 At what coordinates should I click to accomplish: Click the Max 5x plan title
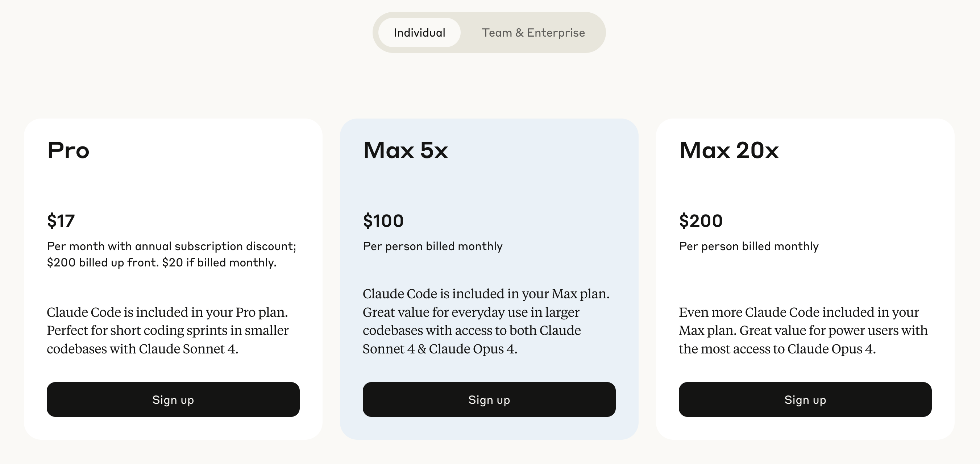tap(406, 150)
